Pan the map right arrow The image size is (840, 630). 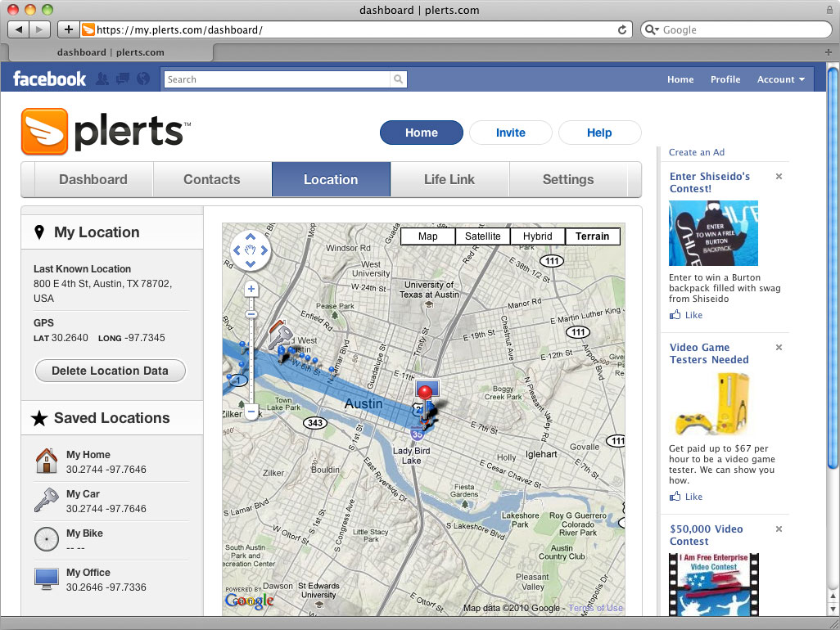264,250
